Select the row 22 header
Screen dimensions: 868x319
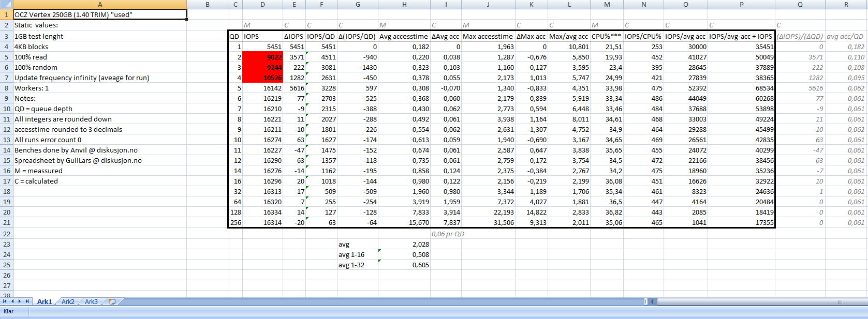tap(6, 234)
